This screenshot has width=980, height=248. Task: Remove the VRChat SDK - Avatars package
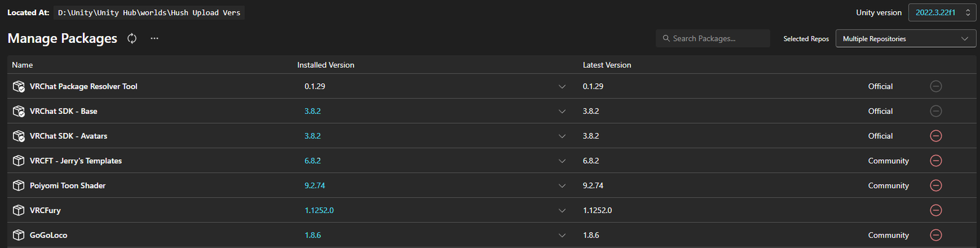[936, 136]
